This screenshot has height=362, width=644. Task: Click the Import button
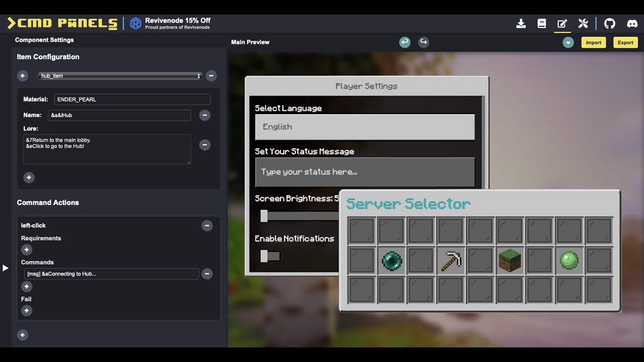pos(593,43)
